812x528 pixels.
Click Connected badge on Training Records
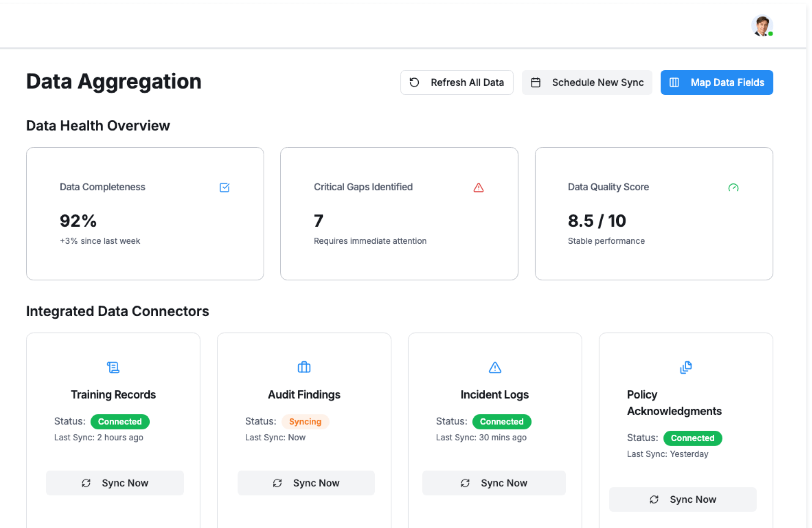point(120,421)
